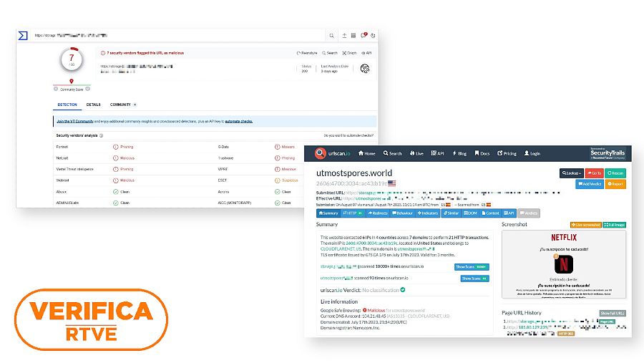Click the urlscan.io logo
This screenshot has height=363, width=644.
point(332,153)
